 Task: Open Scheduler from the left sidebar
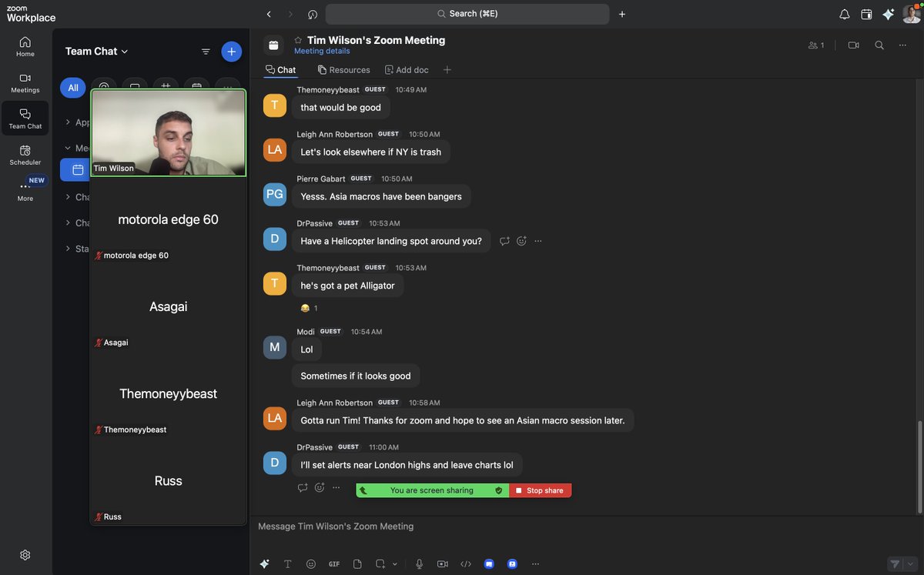[23, 154]
